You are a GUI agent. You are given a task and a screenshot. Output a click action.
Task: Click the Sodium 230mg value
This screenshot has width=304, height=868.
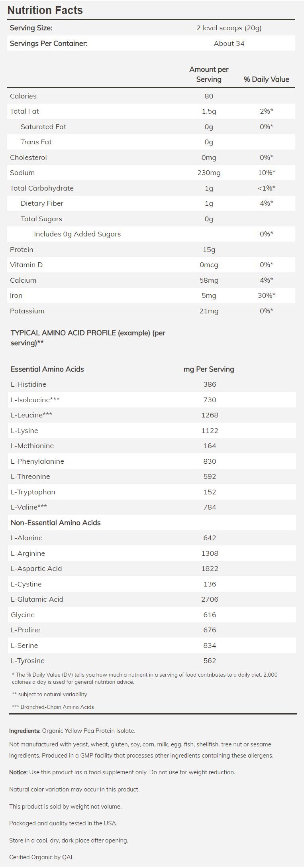pos(209,173)
